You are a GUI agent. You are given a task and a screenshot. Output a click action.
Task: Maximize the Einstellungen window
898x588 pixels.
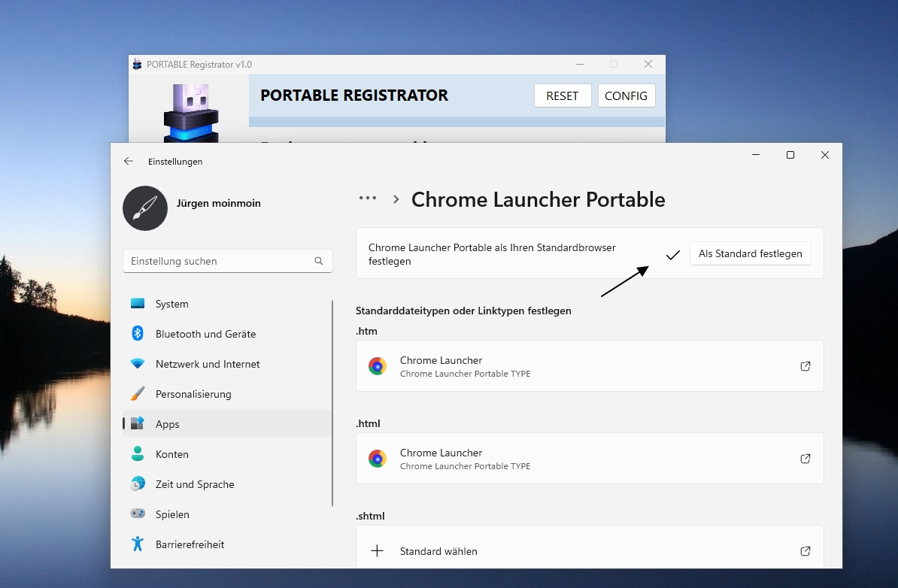point(790,155)
